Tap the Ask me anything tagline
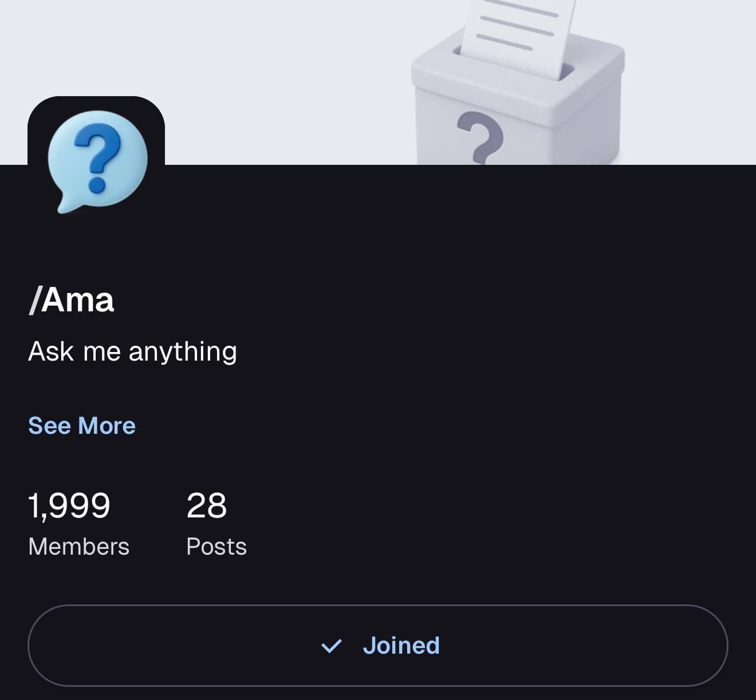 pos(133,351)
